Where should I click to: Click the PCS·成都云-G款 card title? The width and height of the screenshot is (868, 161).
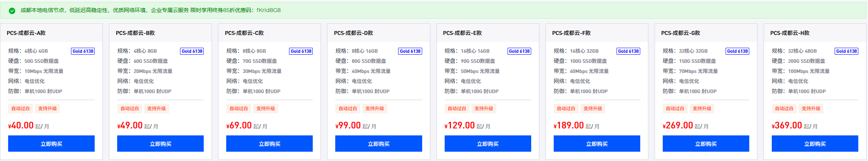[681, 33]
